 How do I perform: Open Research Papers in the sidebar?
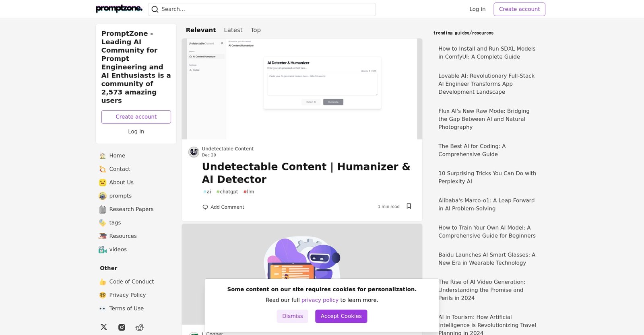(131, 209)
